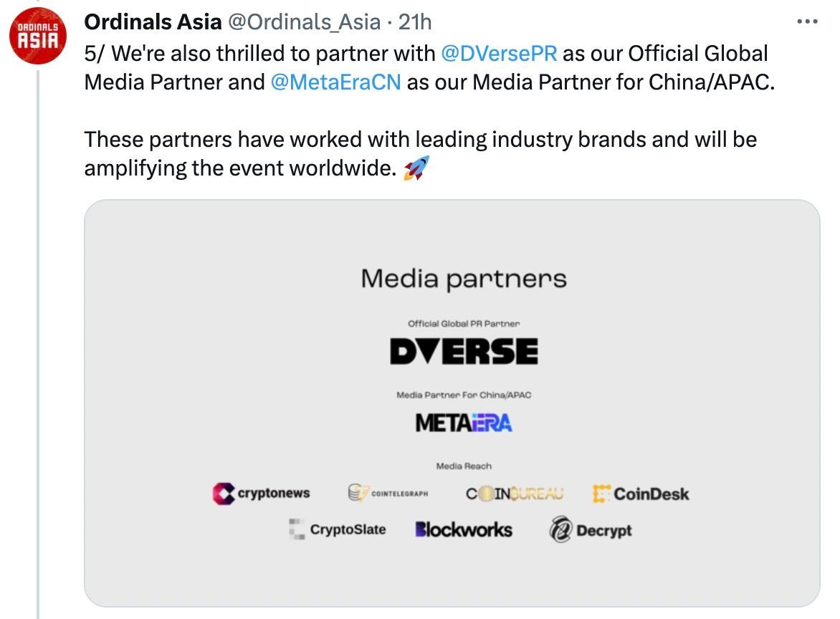Screen dimensions: 840x619
Task: Open the tweet's three-dot more menu
Action: [x=807, y=22]
